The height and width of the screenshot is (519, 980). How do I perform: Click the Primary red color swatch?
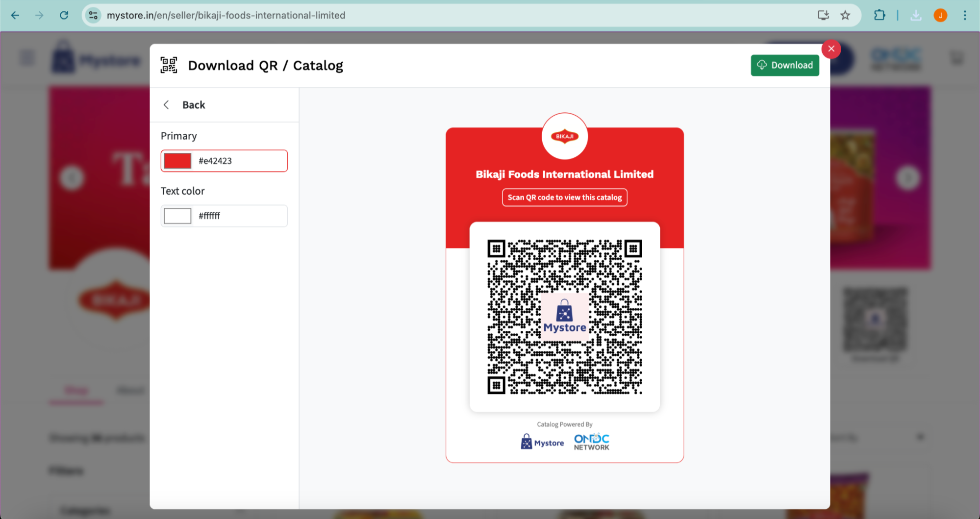point(177,161)
